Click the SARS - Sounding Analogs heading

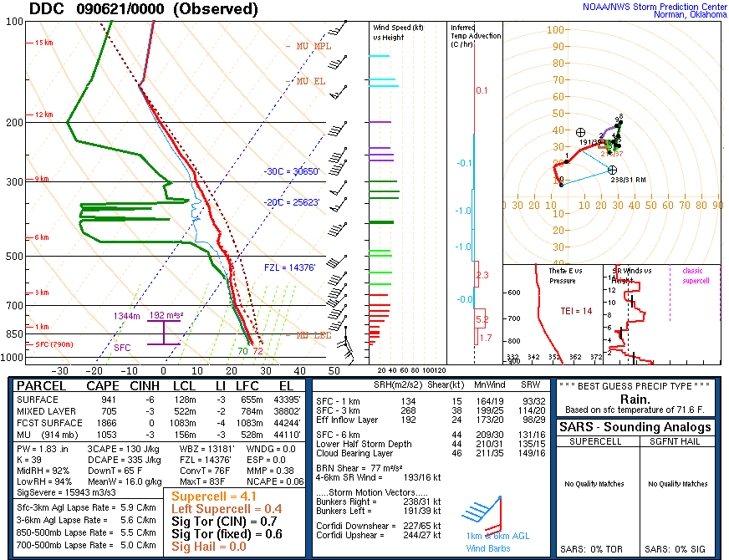coord(635,427)
